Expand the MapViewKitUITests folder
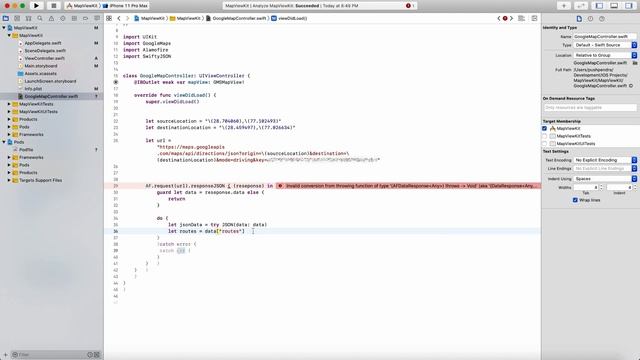 pos(9,111)
